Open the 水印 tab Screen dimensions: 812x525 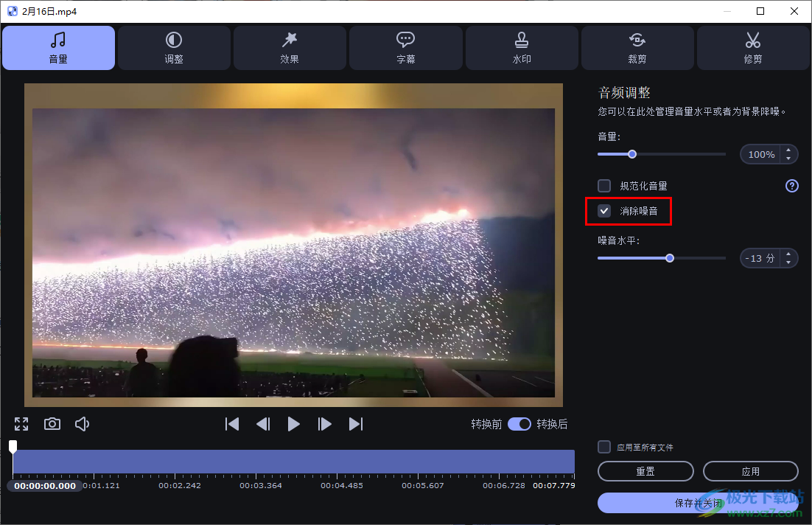coord(522,48)
